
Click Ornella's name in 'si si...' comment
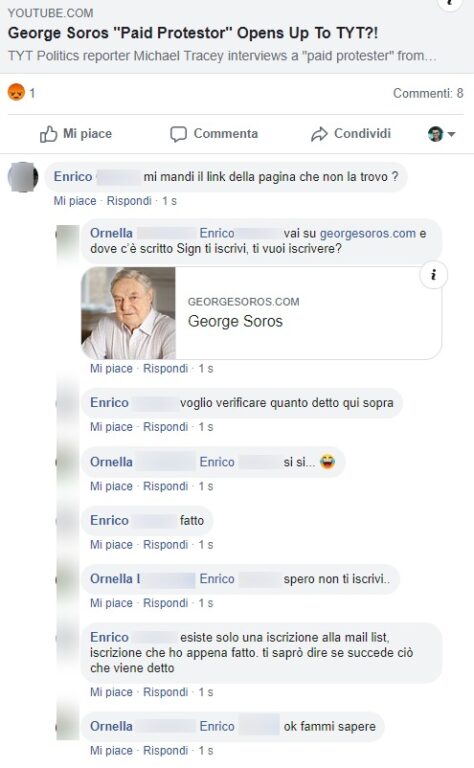(x=111, y=462)
